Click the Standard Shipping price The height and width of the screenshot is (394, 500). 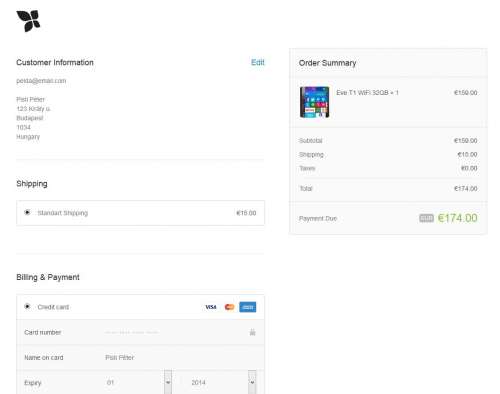(x=246, y=213)
